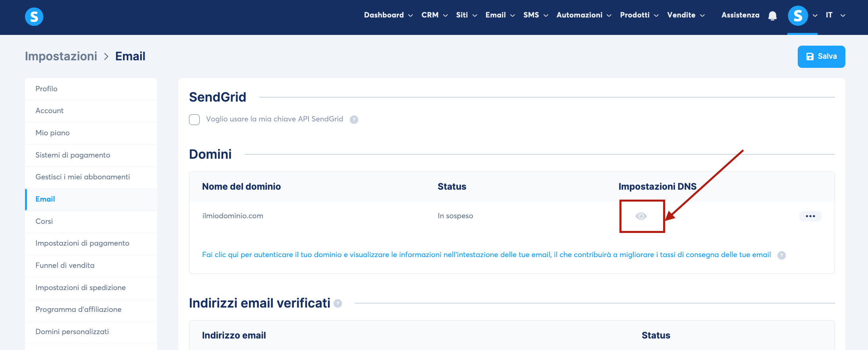The image size is (868, 350).
Task: Expand the CRM dropdown menu
Action: (434, 15)
